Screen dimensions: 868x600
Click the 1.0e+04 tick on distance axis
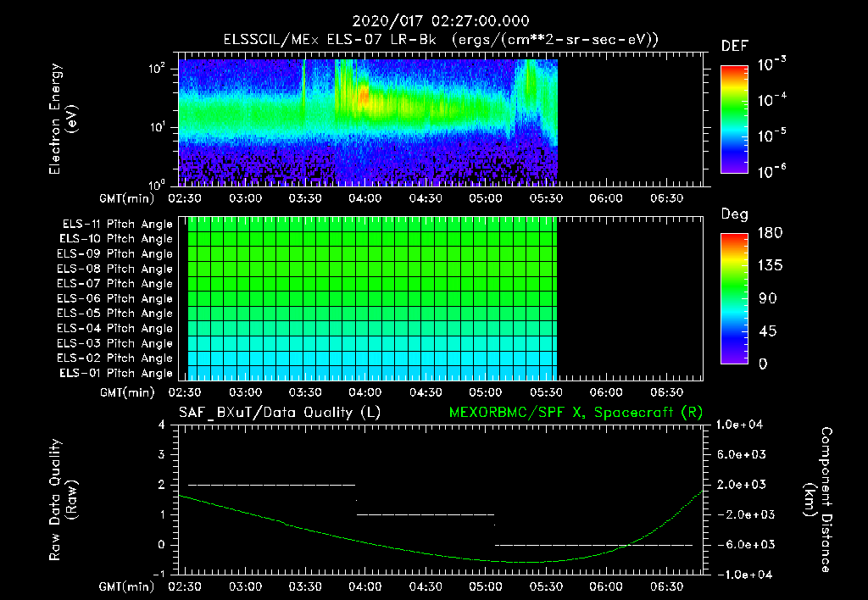click(739, 425)
